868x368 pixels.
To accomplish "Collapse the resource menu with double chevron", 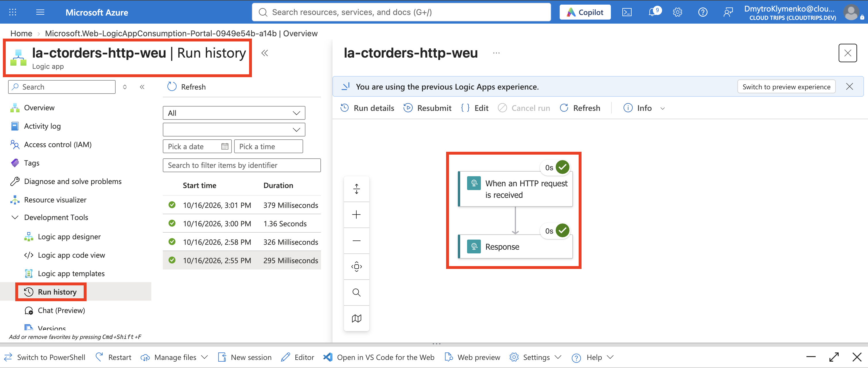I will pos(142,87).
